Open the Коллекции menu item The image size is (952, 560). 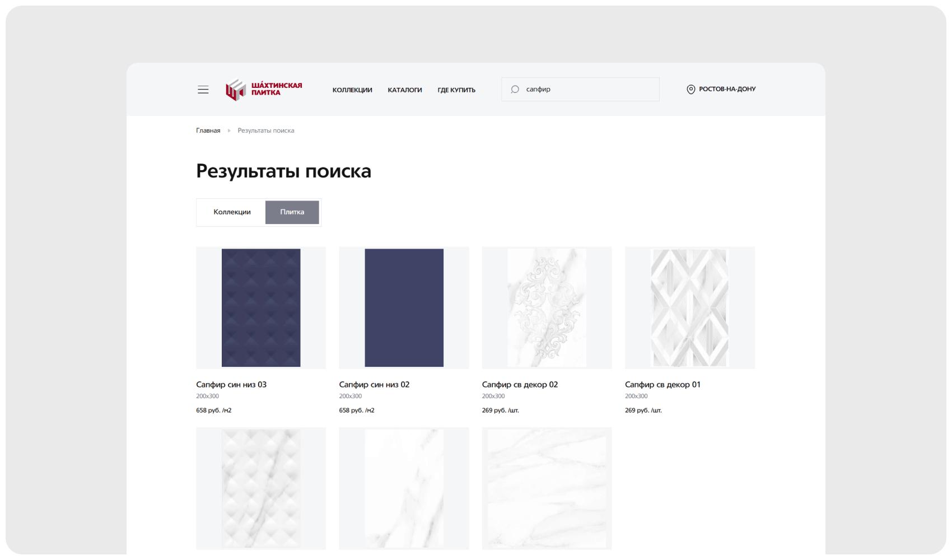352,90
